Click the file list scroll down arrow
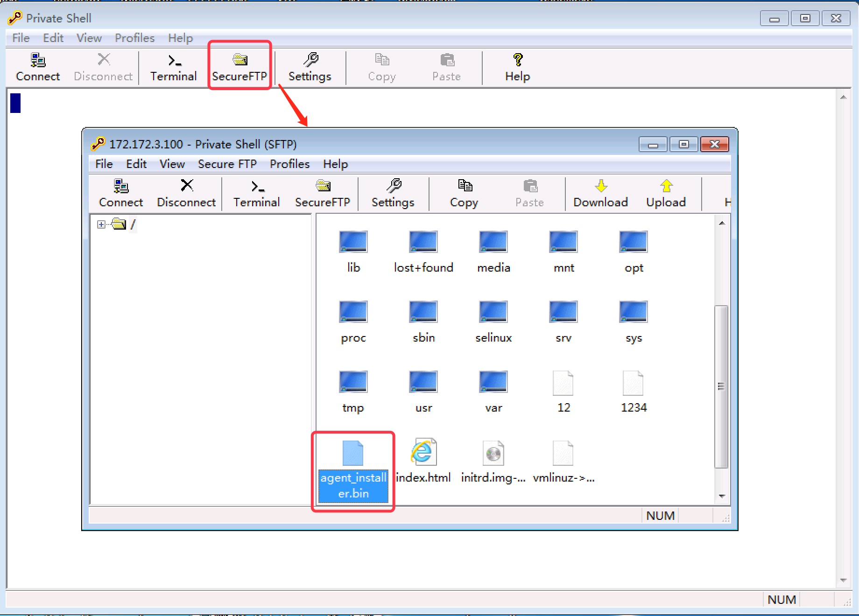Viewport: 859px width, 616px height. point(722,496)
